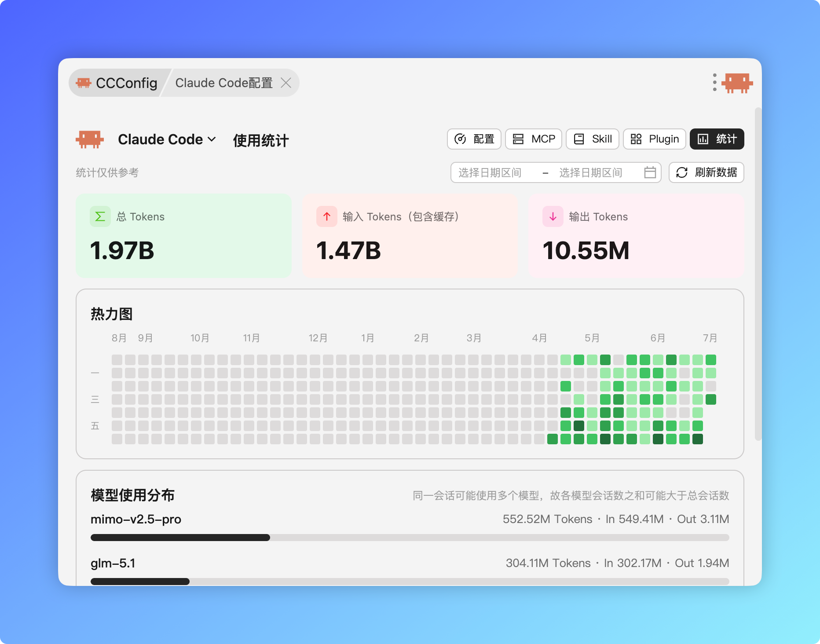Click the mimo-v2.5-pro usage progress bar
This screenshot has height=644, width=820.
tap(410, 538)
